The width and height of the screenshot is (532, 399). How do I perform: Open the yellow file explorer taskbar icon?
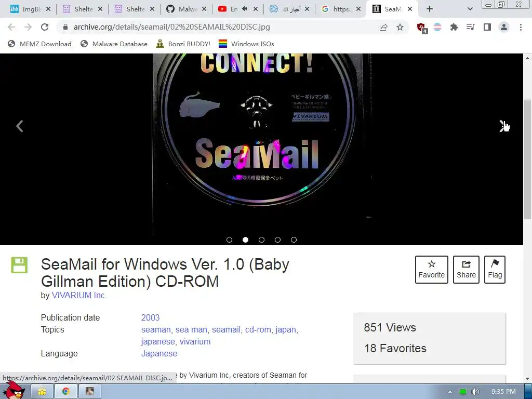(x=42, y=391)
